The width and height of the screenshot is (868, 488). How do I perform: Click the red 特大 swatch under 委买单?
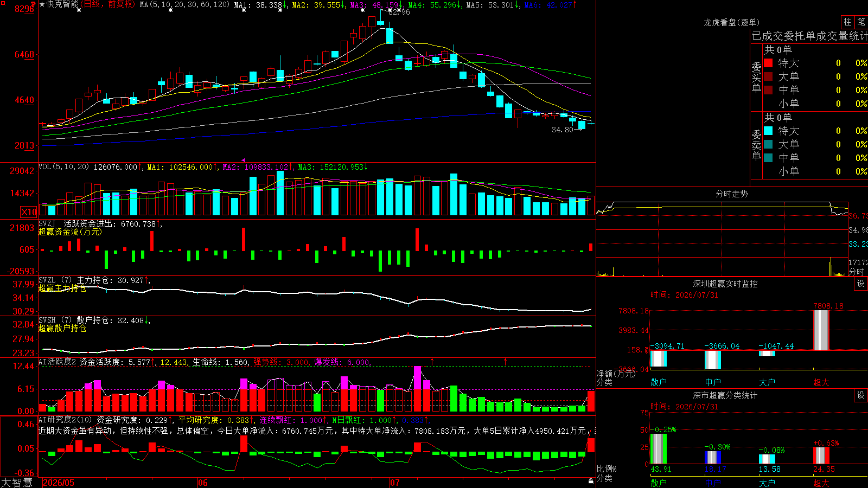768,63
